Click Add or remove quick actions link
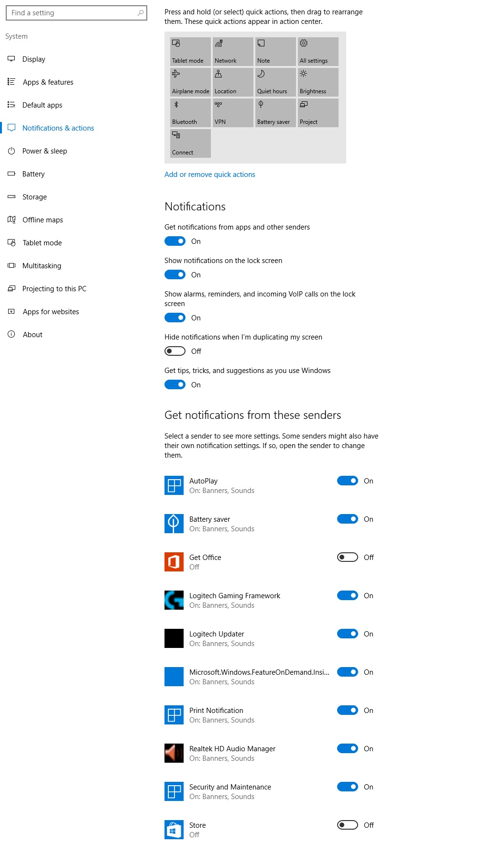This screenshot has height=855, width=504. click(x=210, y=175)
